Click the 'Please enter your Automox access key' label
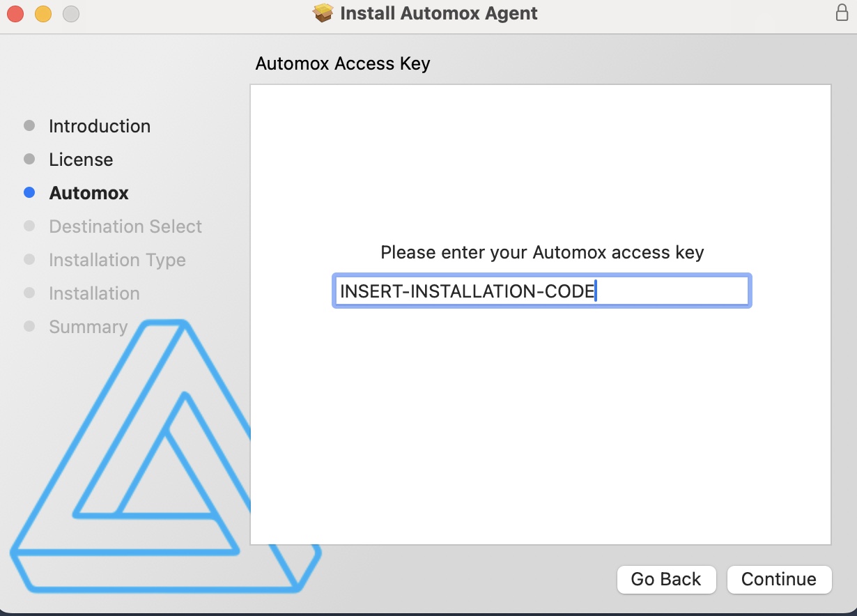Viewport: 857px width, 616px height. pos(542,252)
